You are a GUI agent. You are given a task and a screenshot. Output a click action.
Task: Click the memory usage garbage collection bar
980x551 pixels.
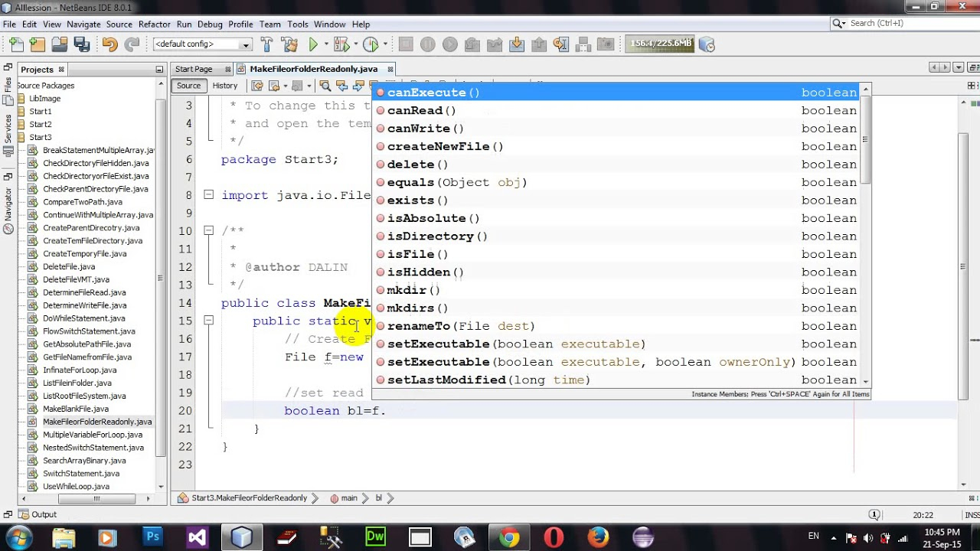point(660,44)
